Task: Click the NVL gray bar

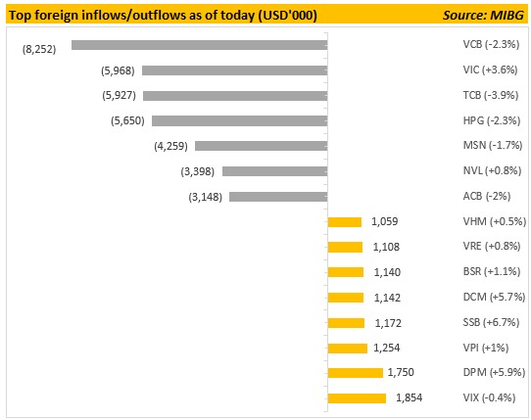Action: coord(275,171)
